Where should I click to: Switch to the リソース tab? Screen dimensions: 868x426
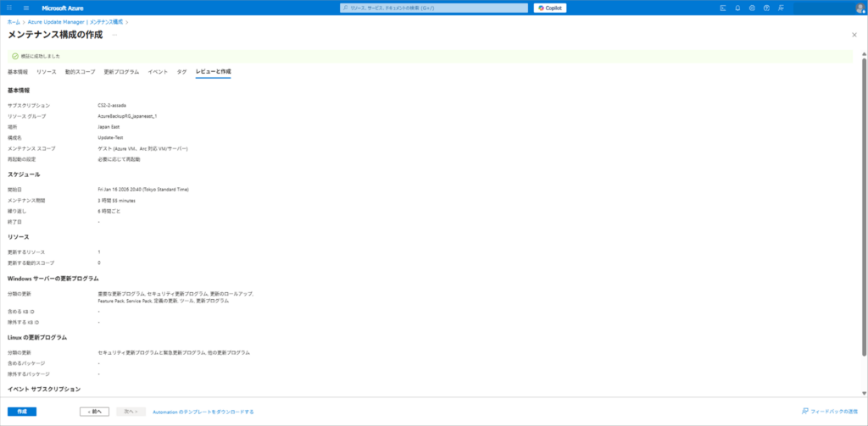click(x=47, y=72)
